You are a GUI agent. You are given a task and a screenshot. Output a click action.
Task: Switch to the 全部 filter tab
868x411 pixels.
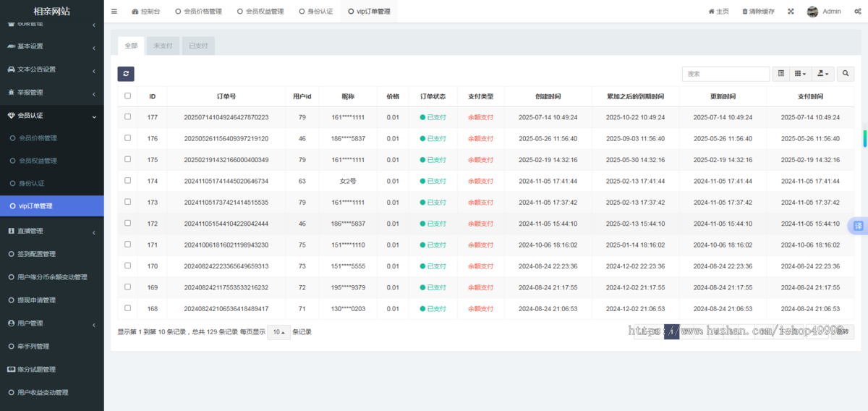[131, 46]
